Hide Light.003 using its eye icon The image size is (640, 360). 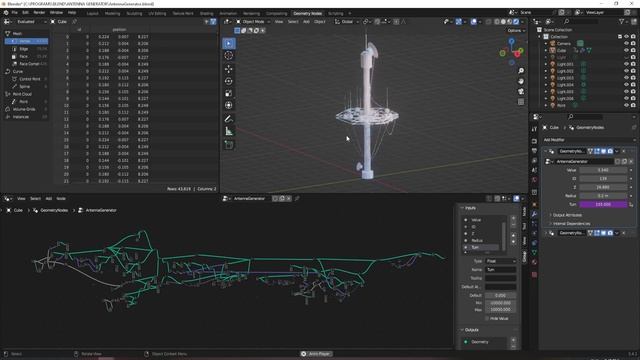[626, 78]
